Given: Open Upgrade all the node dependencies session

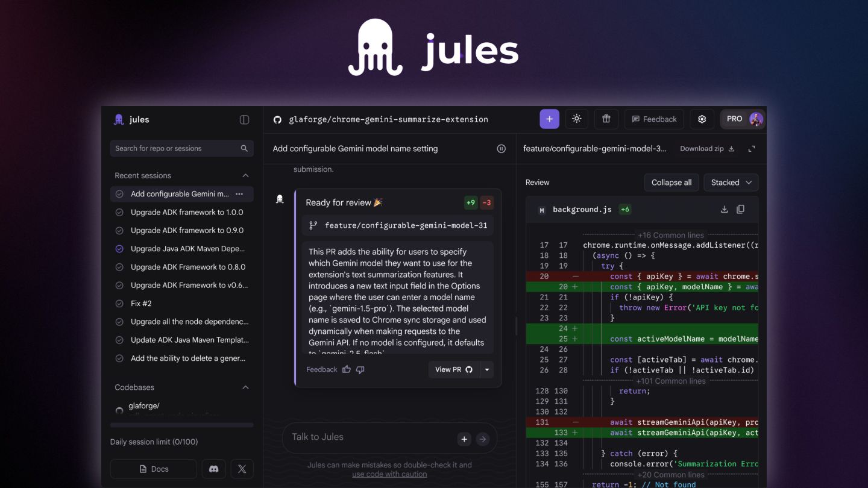Looking at the screenshot, I should coord(181,322).
